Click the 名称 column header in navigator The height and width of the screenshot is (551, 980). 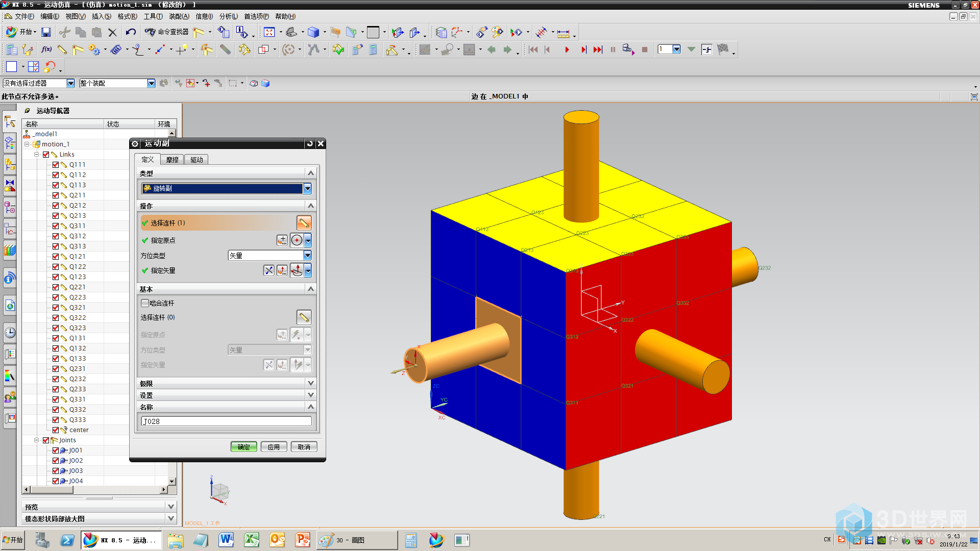click(x=63, y=124)
